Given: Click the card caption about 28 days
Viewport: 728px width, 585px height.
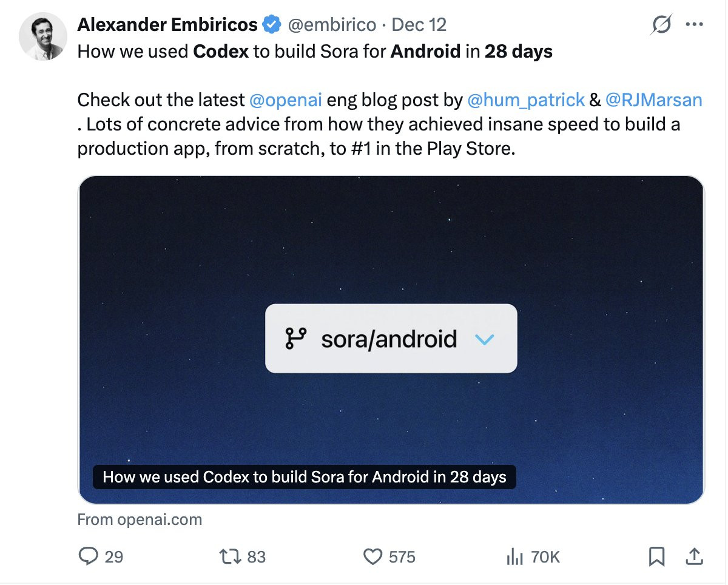Looking at the screenshot, I should pyautogui.click(x=304, y=477).
